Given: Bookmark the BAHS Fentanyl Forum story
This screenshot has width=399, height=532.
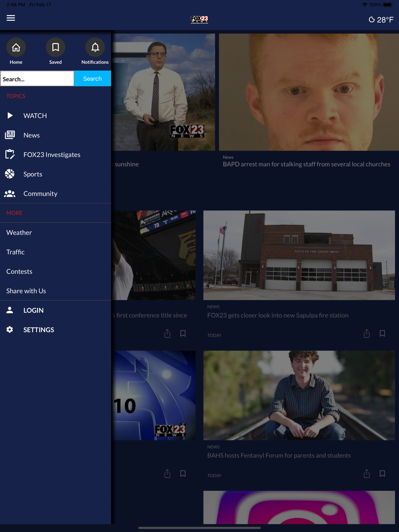Looking at the screenshot, I should [x=382, y=474].
